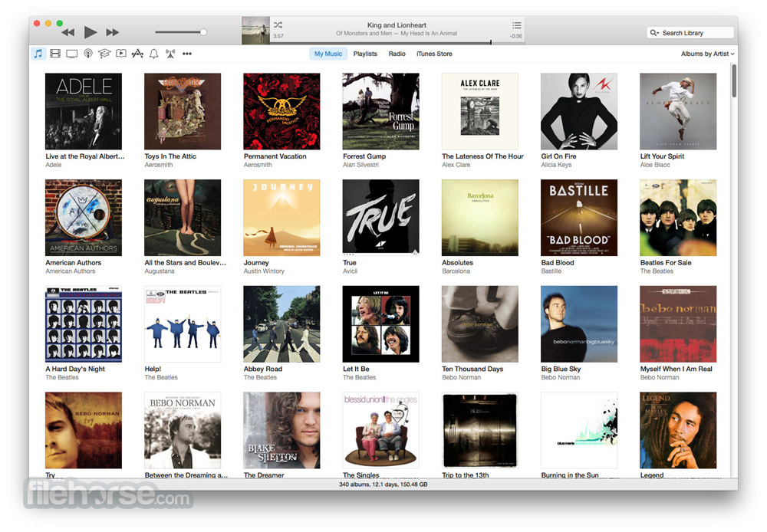Image resolution: width=767 pixels, height=532 pixels.
Task: Open the Music library icon
Action: tap(38, 54)
